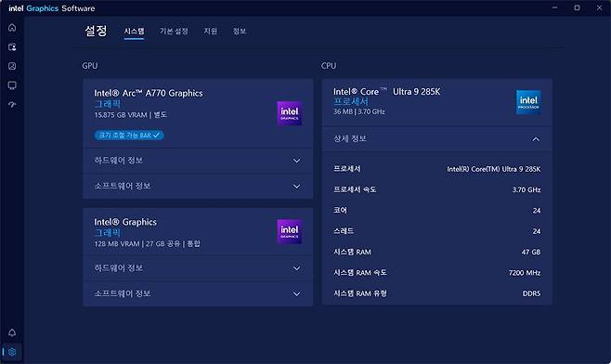
Task: Click the 시스템 RAM 속도 label
Action: (x=360, y=273)
